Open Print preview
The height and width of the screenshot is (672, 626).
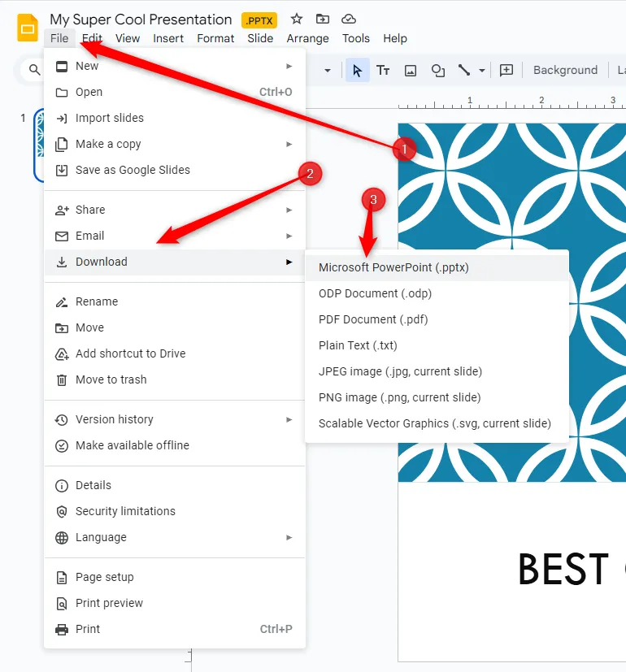pyautogui.click(x=175, y=603)
